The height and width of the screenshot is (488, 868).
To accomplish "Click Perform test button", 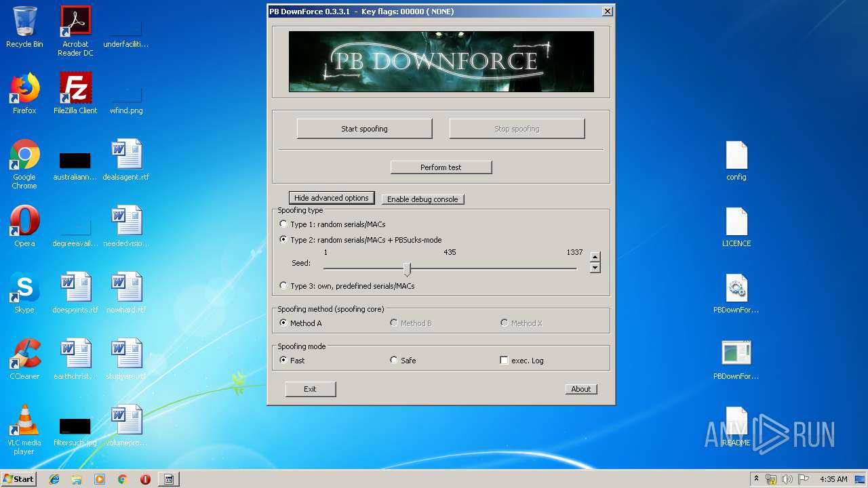I will point(441,167).
